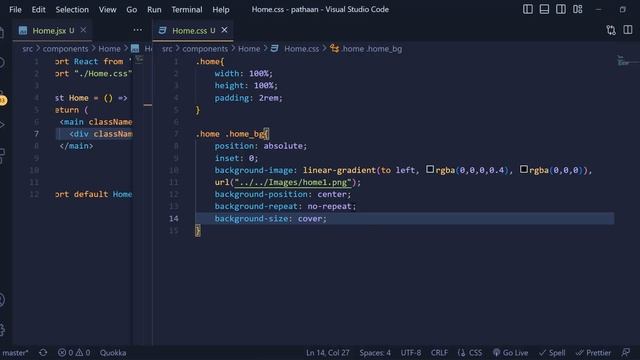The image size is (640, 360).
Task: Click on 'padding: 2rem;' text
Action: 248,98
